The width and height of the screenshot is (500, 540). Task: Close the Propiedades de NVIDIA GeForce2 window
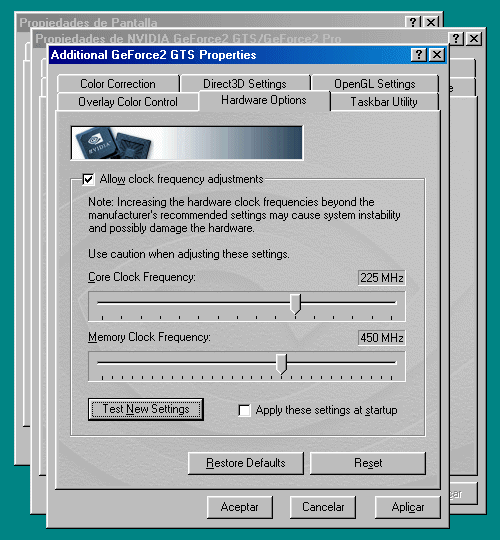[474, 38]
